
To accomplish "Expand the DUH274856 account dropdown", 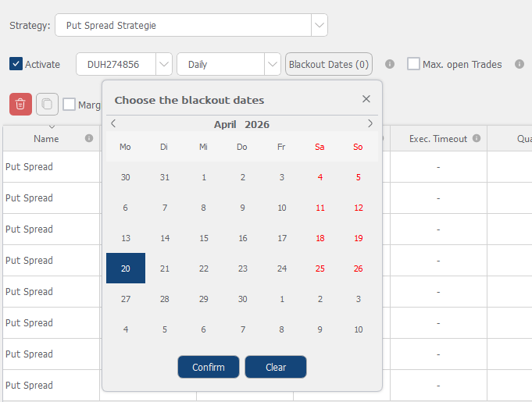I will tap(163, 64).
